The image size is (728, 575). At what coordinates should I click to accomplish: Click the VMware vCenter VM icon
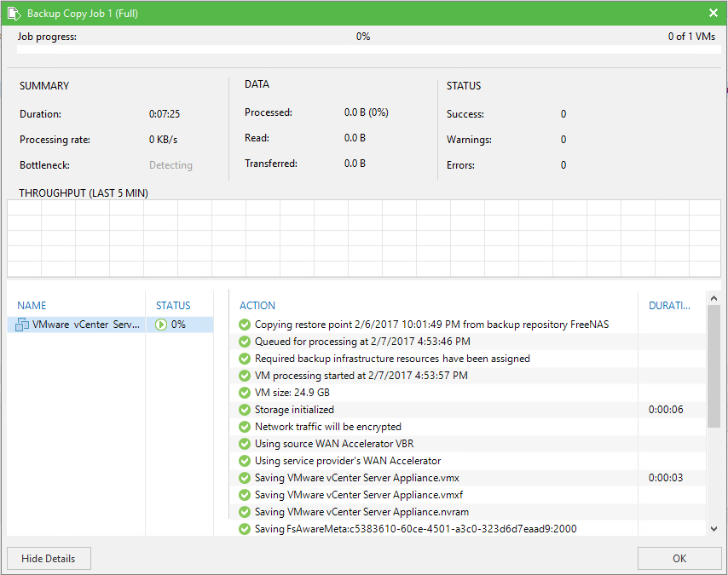[x=22, y=325]
